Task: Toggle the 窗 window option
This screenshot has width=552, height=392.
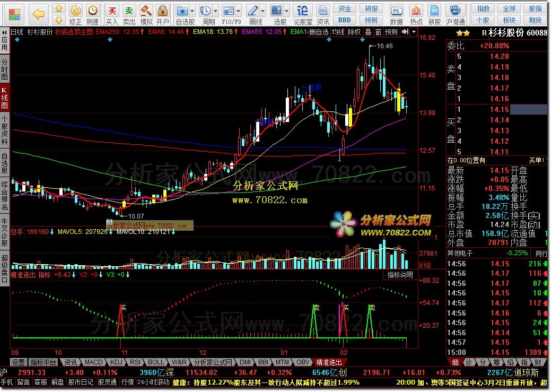Action: tap(378, 32)
